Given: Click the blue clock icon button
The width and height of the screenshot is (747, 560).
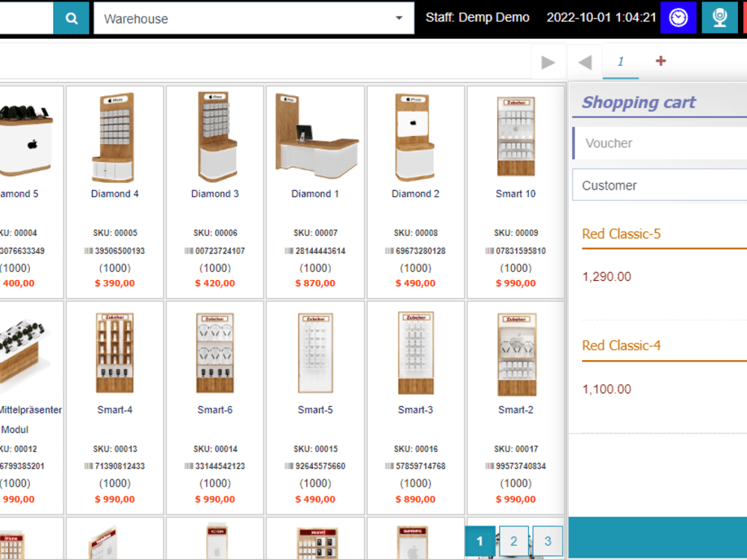Looking at the screenshot, I should 678,18.
